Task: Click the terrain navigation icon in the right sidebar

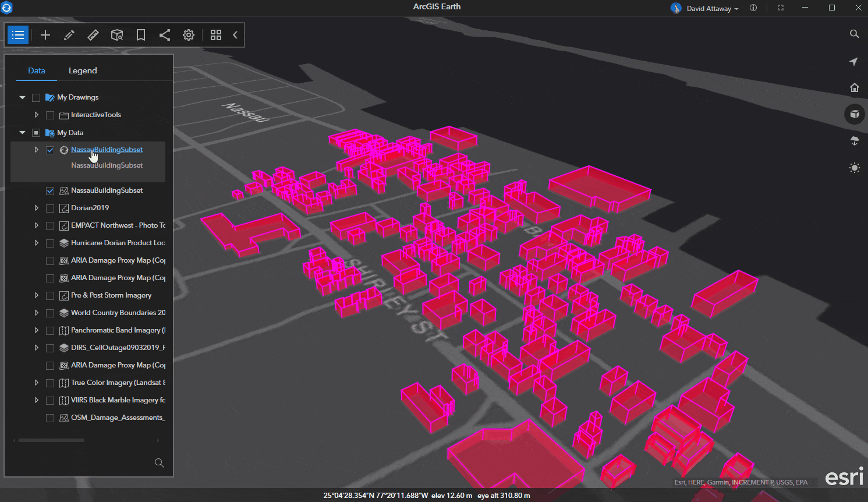Action: 855,141
